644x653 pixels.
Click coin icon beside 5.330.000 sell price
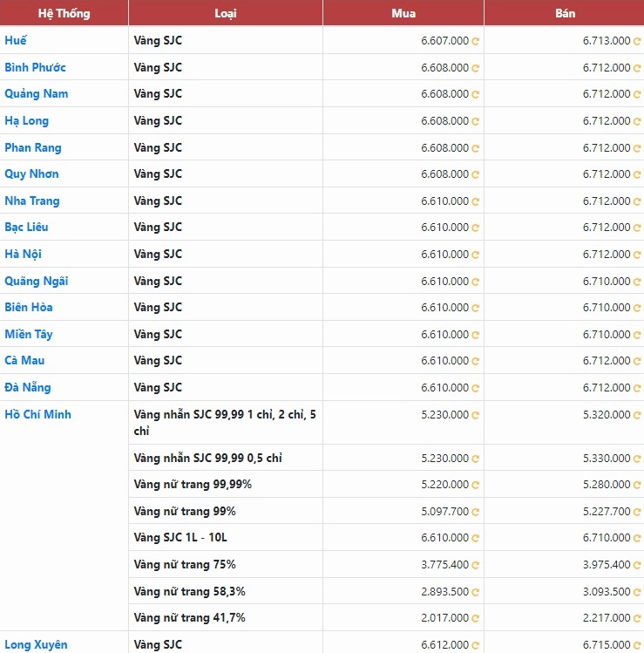click(x=637, y=459)
